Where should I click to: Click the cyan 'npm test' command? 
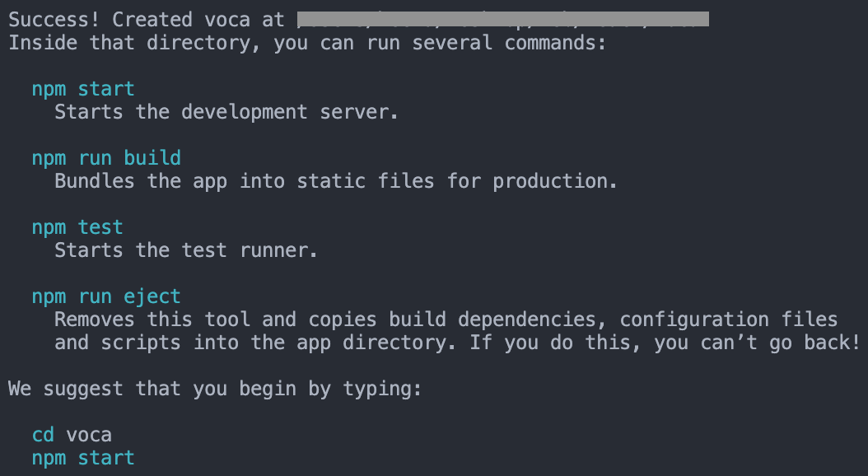coord(77,227)
